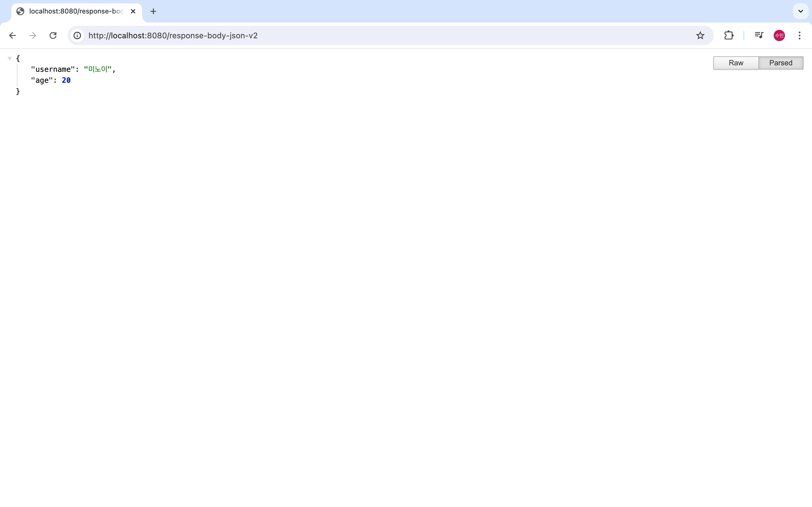Open the tab search dropdown

[801, 11]
